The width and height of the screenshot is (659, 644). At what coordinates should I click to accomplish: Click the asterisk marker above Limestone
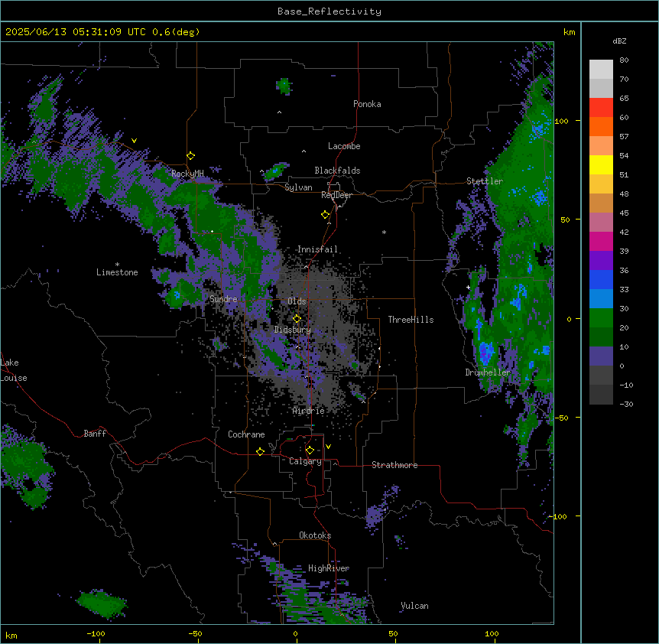pos(117,265)
